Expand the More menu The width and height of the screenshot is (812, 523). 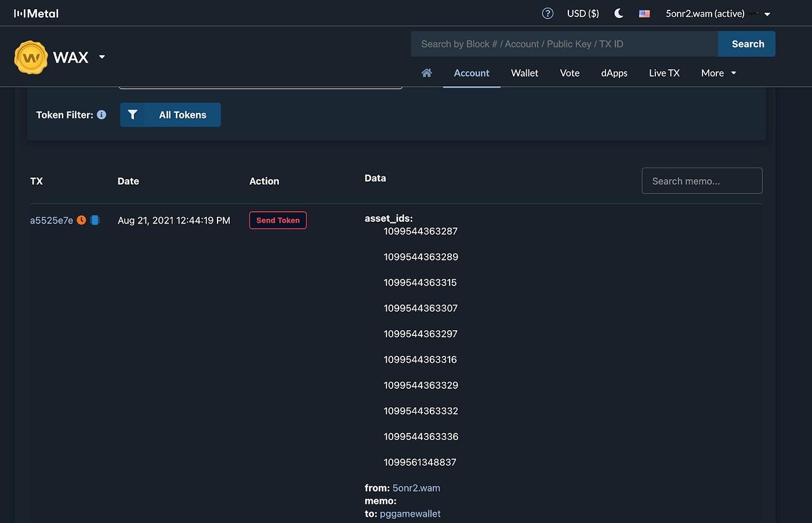click(719, 73)
